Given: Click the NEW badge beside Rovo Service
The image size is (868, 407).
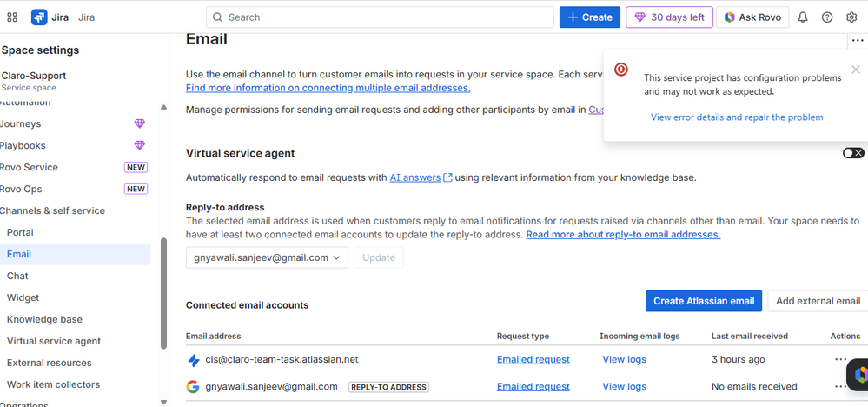Looking at the screenshot, I should (136, 167).
